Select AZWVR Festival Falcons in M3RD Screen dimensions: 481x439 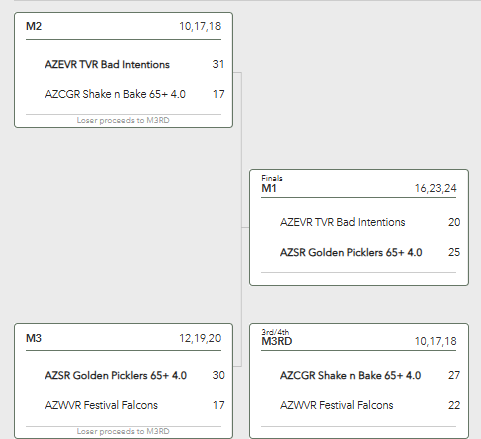(x=337, y=405)
